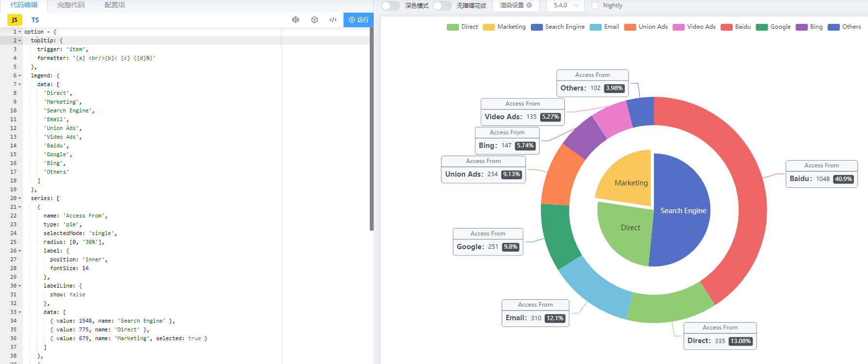
Task: Click the Union Ads 234 label box
Action: 483,169
